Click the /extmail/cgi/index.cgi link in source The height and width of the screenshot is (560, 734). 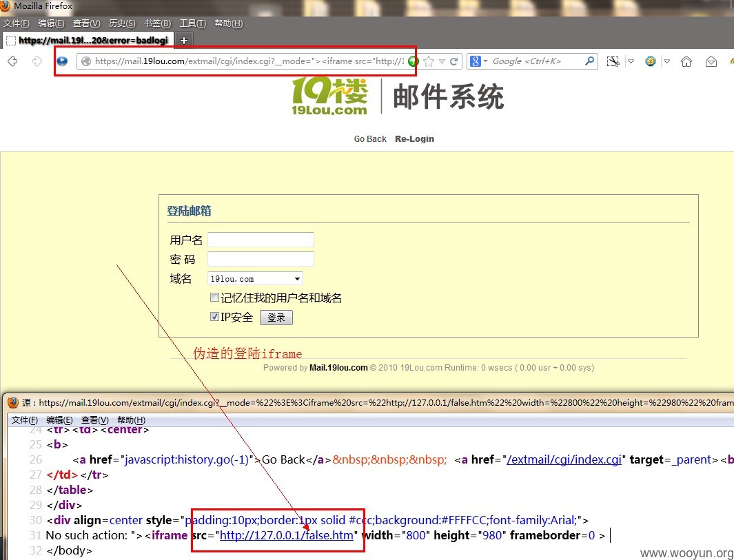[564, 460]
